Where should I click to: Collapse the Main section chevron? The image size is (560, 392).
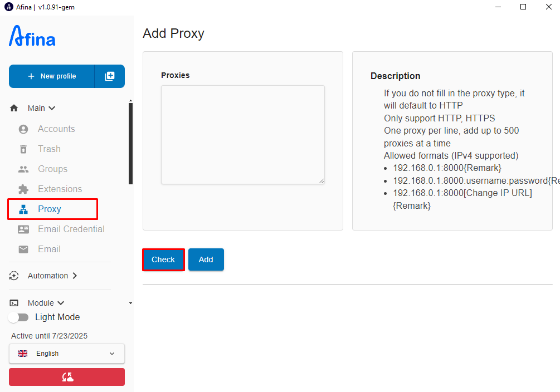click(52, 108)
